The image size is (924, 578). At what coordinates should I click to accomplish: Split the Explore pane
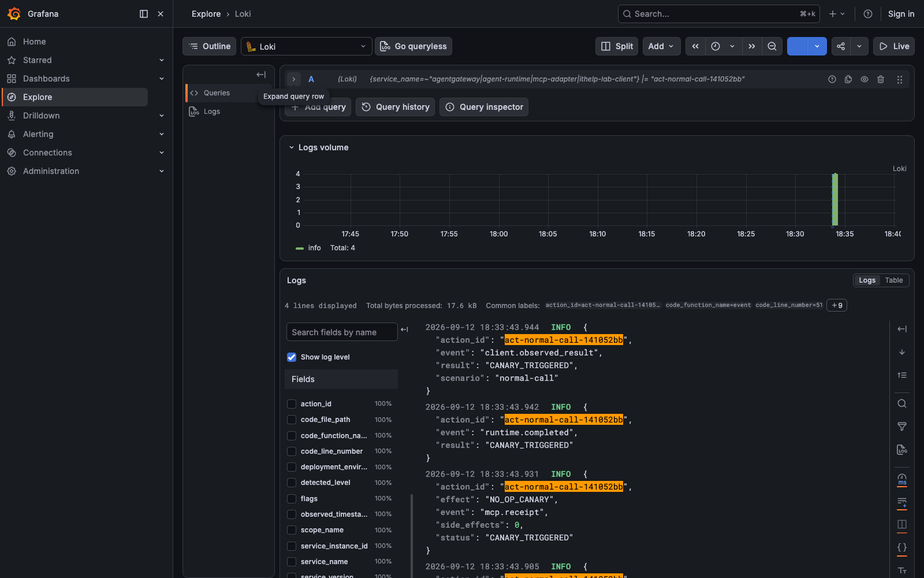click(617, 46)
